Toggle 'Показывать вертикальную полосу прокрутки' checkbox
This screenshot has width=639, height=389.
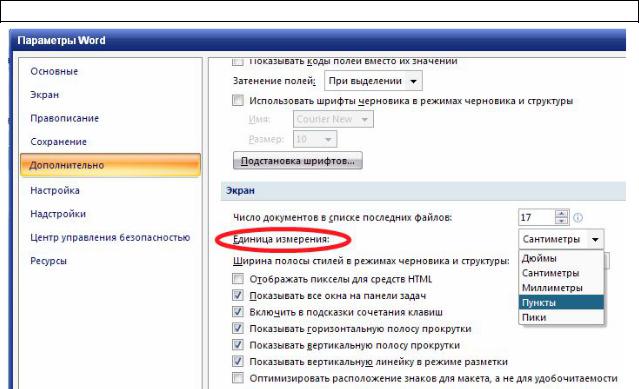pyautogui.click(x=238, y=345)
